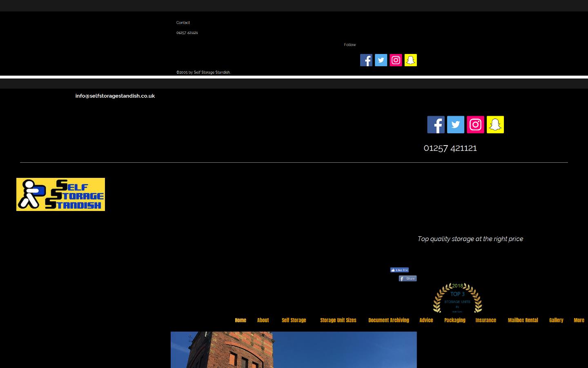The width and height of the screenshot is (588, 368).
Task: Click the small Snapchat icon under Follow
Action: [410, 60]
